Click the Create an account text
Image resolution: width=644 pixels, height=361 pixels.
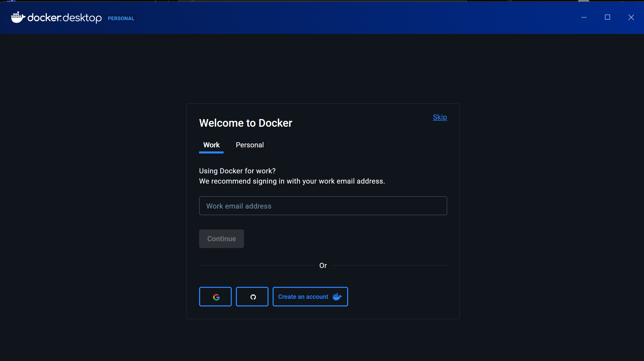303,297
